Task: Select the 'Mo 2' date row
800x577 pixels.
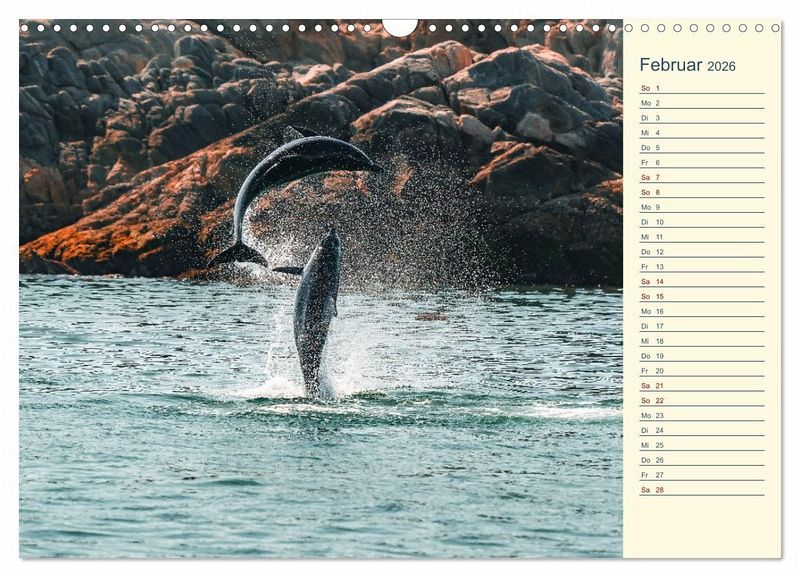Action: click(702, 103)
